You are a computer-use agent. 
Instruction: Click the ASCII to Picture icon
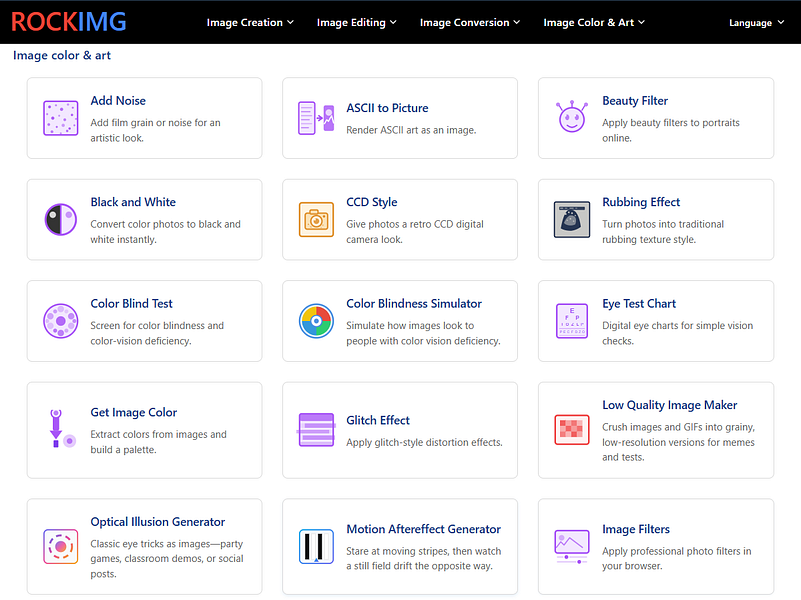[x=316, y=118]
